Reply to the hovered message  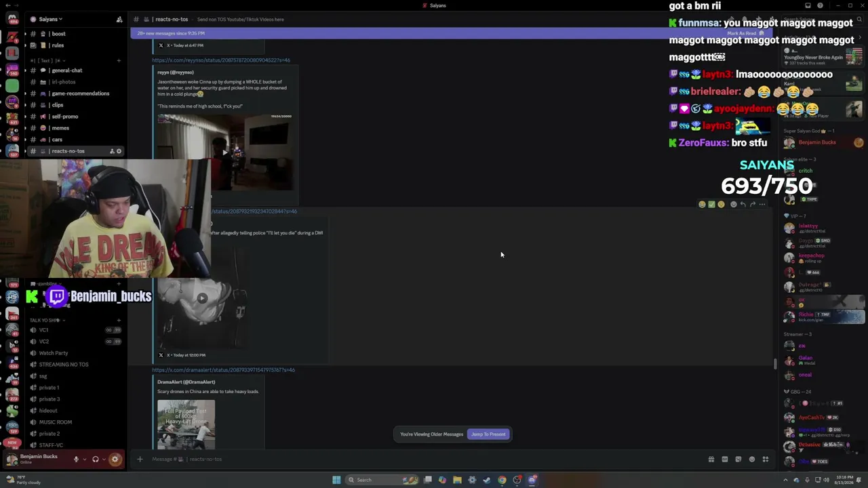point(743,204)
